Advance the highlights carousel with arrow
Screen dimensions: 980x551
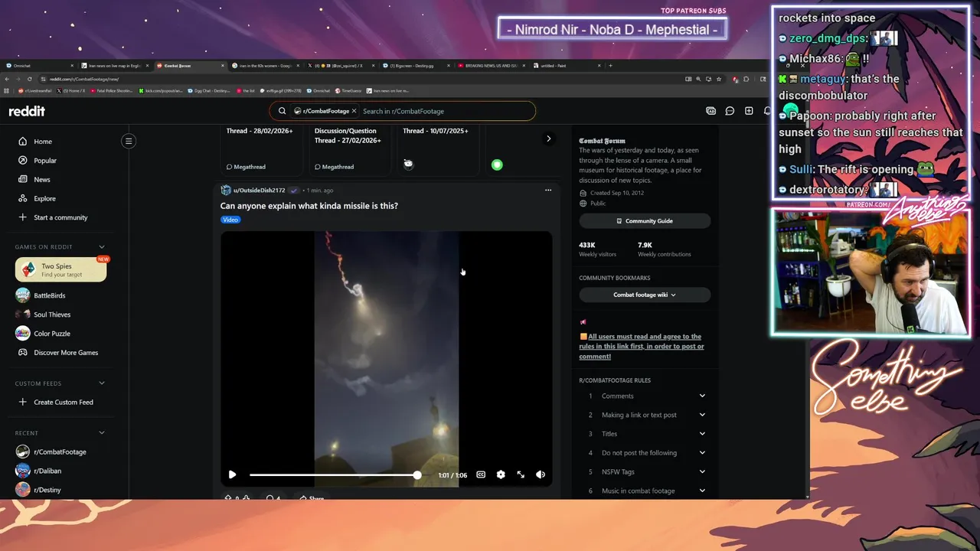pos(548,139)
